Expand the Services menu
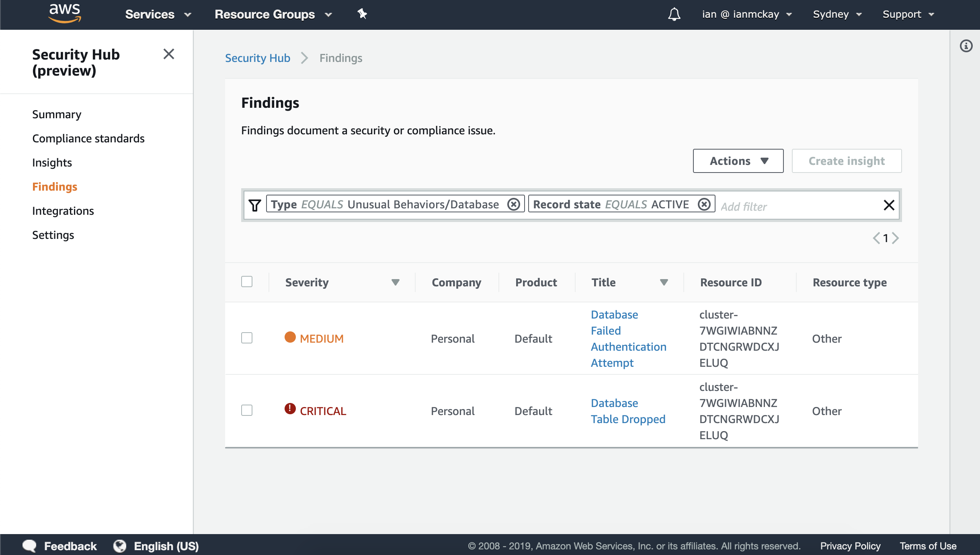 158,14
